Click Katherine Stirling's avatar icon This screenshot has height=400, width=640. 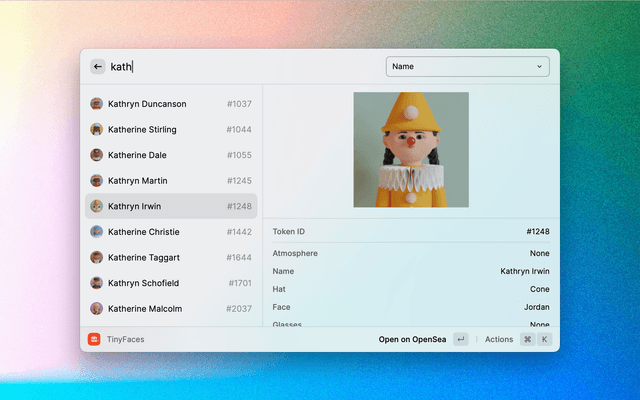pyautogui.click(x=96, y=129)
